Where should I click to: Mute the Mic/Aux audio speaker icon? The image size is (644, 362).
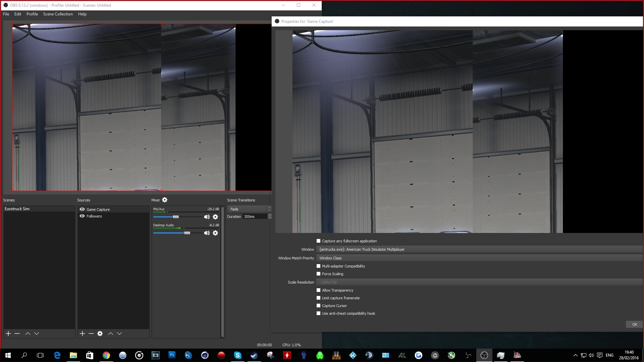tap(207, 217)
